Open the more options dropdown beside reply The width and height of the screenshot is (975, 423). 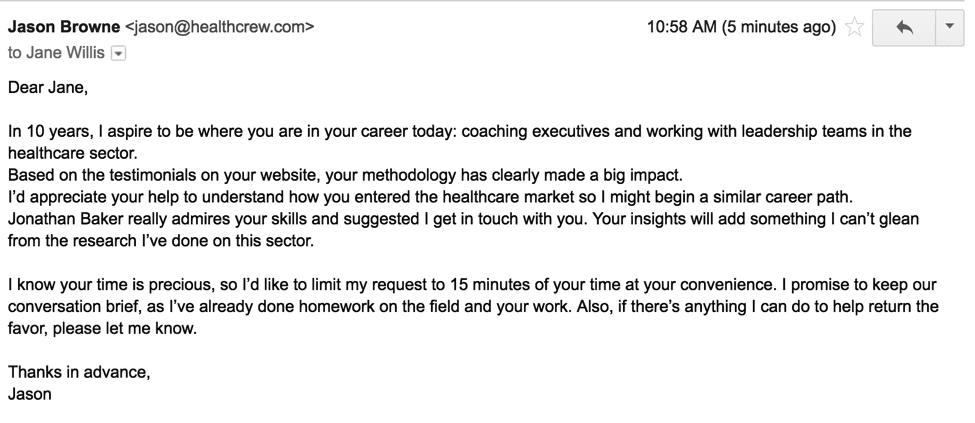950,28
